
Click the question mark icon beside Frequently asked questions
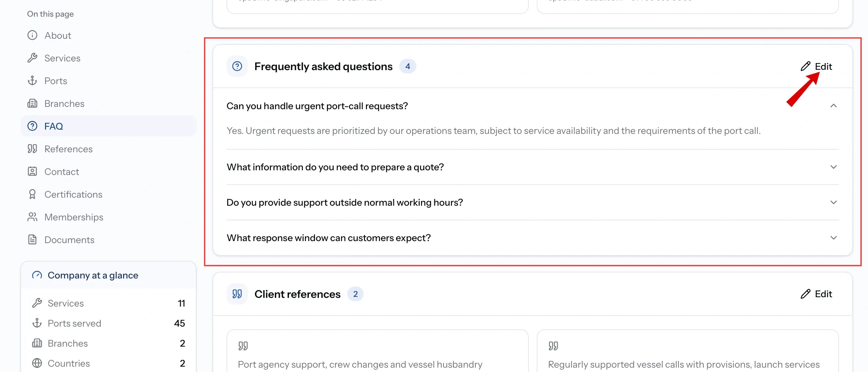[x=237, y=66]
